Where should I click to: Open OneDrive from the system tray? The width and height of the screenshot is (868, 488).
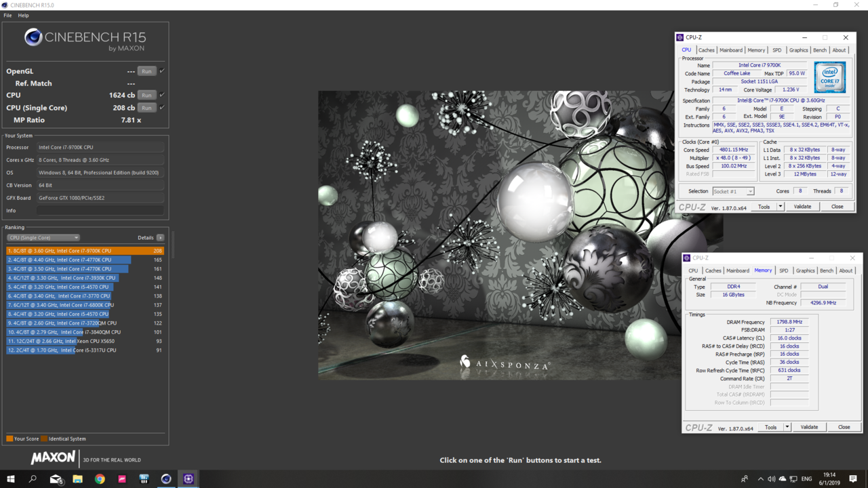783,479
